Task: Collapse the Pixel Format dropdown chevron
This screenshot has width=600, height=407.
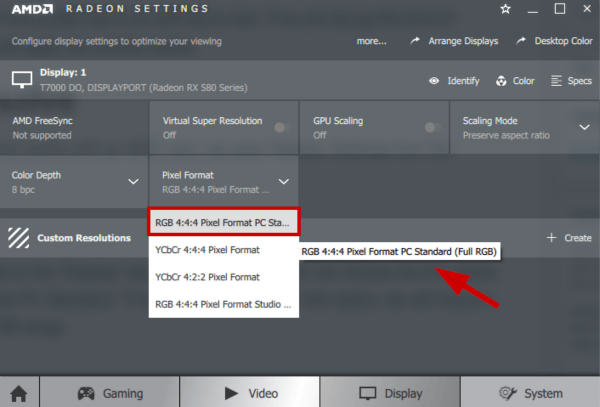Action: pyautogui.click(x=284, y=182)
